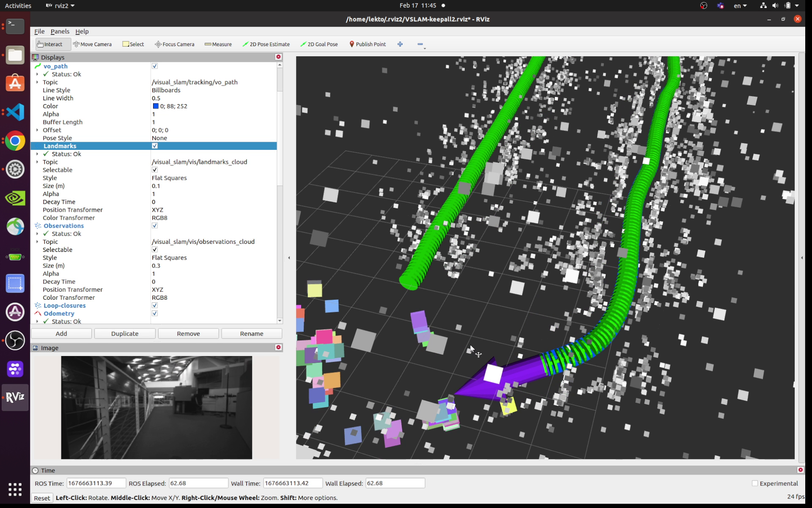Choose the Select tool in the toolbar

click(133, 44)
